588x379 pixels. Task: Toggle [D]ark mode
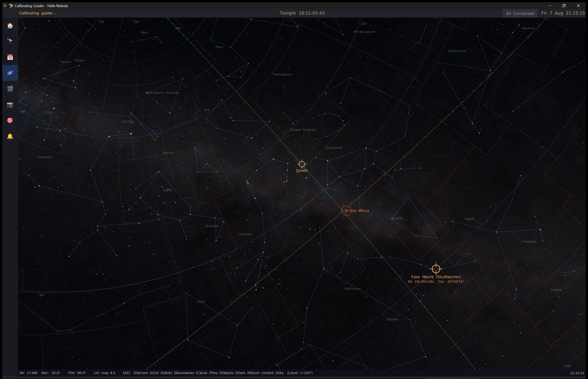240,373
